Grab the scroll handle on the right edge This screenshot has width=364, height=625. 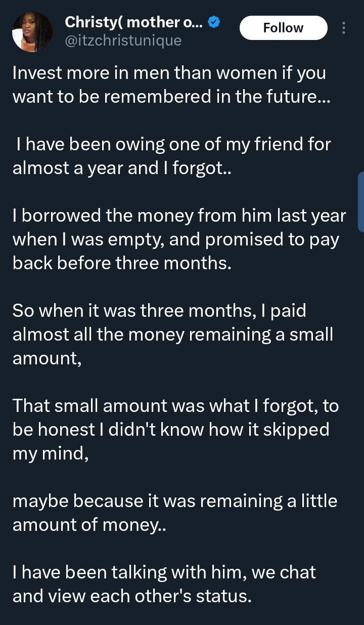(x=361, y=201)
